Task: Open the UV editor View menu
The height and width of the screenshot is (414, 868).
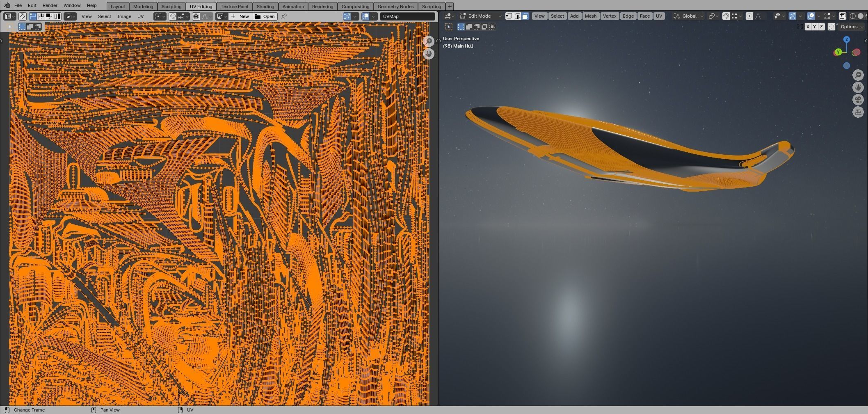Action: click(87, 16)
